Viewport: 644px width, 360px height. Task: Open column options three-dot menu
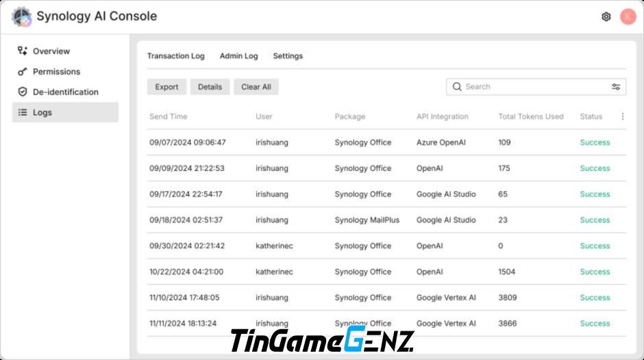(623, 116)
